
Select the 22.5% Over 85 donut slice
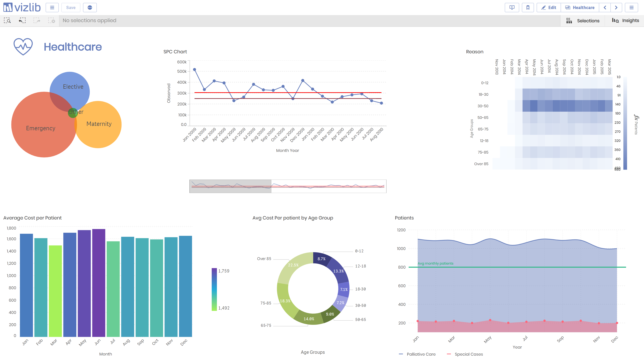pos(293,265)
